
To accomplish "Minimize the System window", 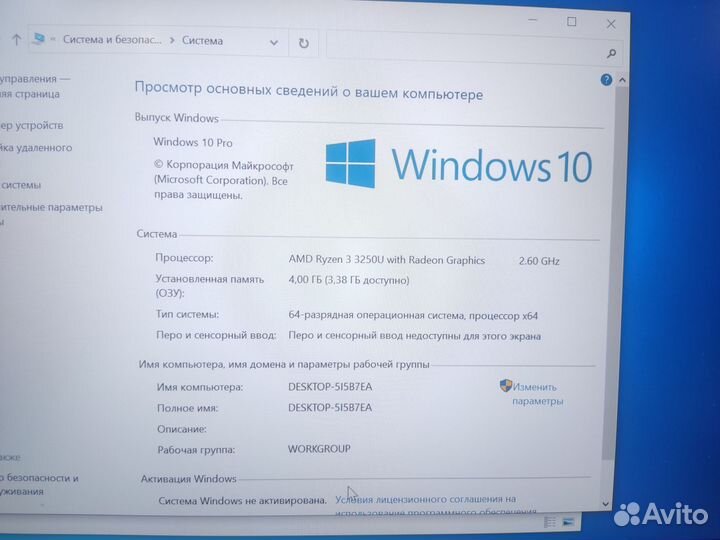I will tap(533, 20).
